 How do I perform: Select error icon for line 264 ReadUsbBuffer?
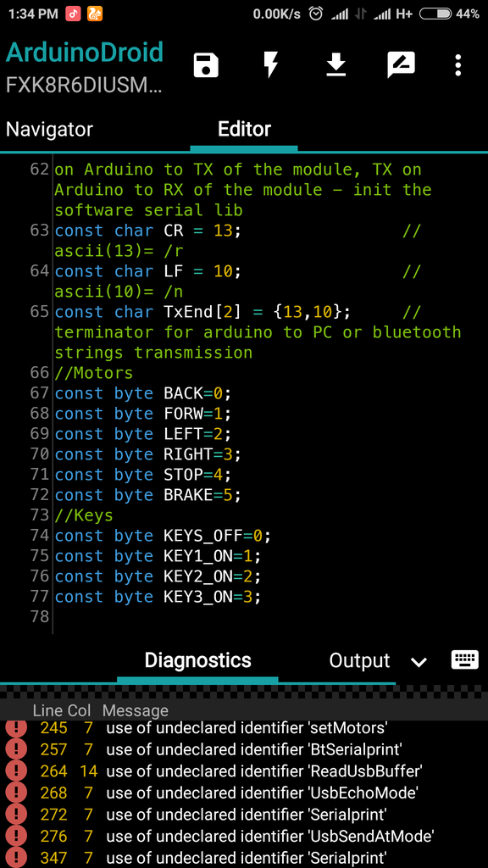(x=16, y=771)
